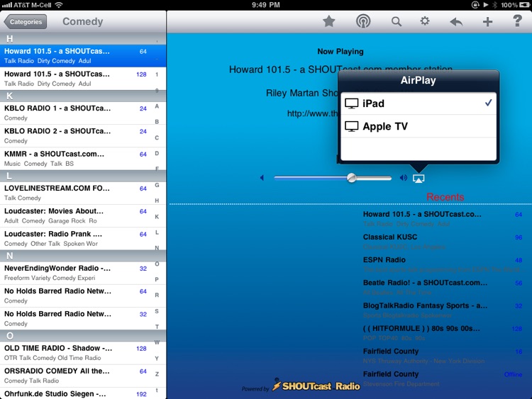Select Loudcaster: Movies About station
This screenshot has height=399, width=532.
77,215
